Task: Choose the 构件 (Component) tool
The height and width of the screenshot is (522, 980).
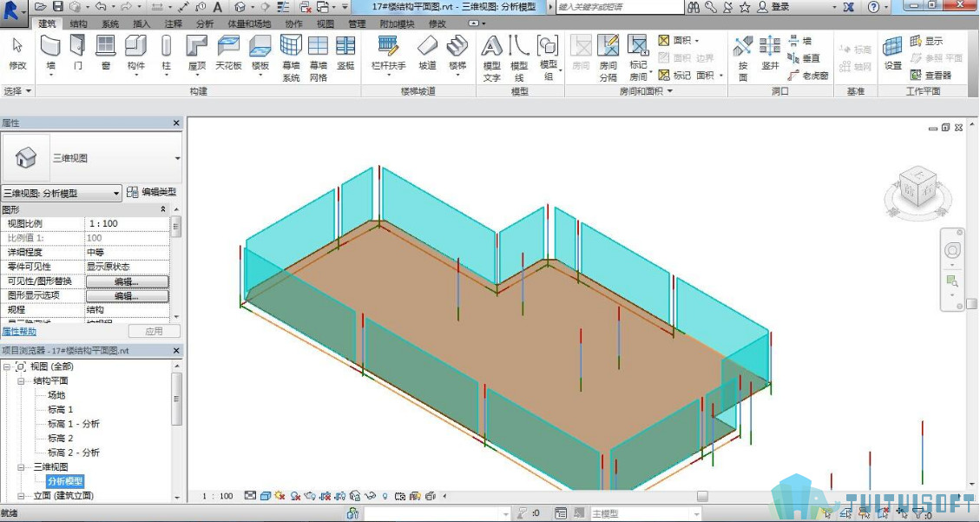Action: (135, 54)
